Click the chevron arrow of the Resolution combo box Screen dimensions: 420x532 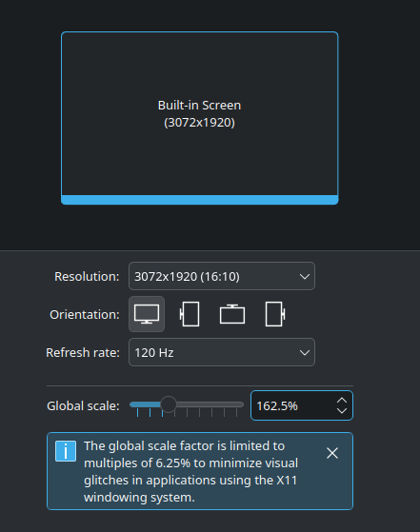tap(305, 277)
